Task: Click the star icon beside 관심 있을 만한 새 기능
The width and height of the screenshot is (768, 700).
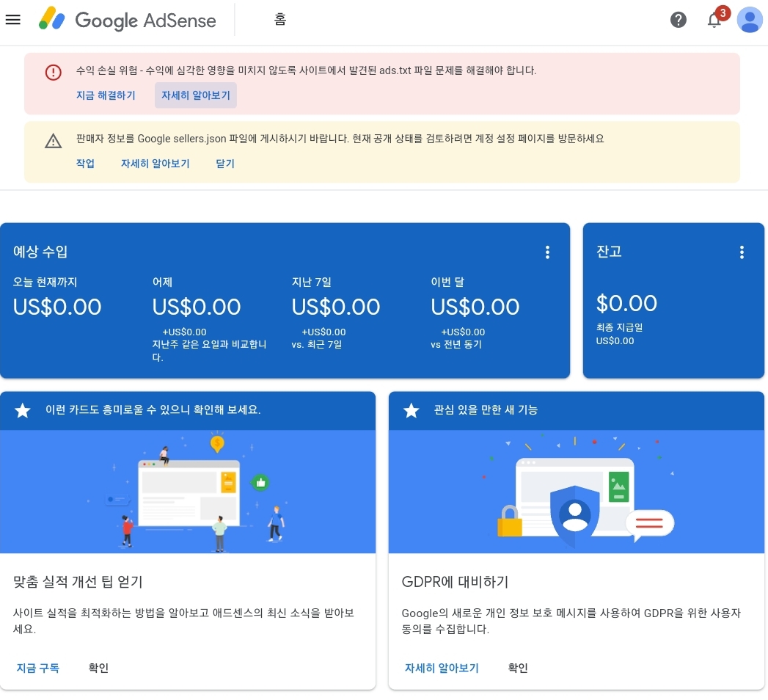Action: point(411,410)
